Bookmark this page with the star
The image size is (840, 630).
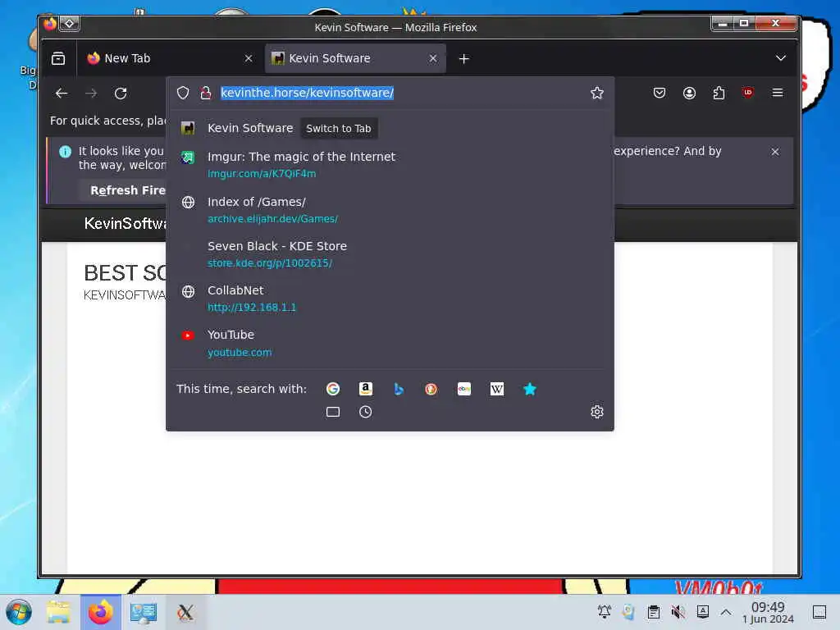tap(597, 93)
